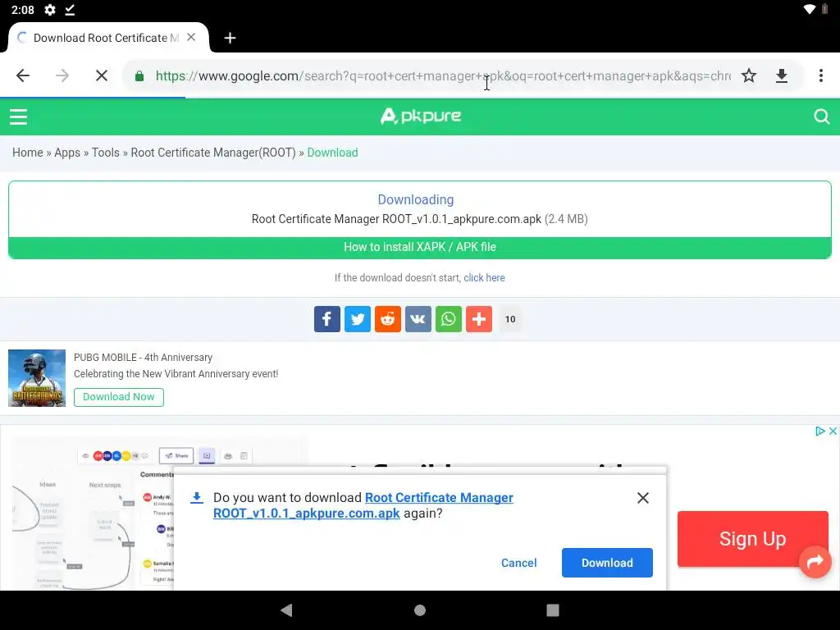Share on WhatsApp
Image resolution: width=840 pixels, height=630 pixels.
pyautogui.click(x=449, y=319)
